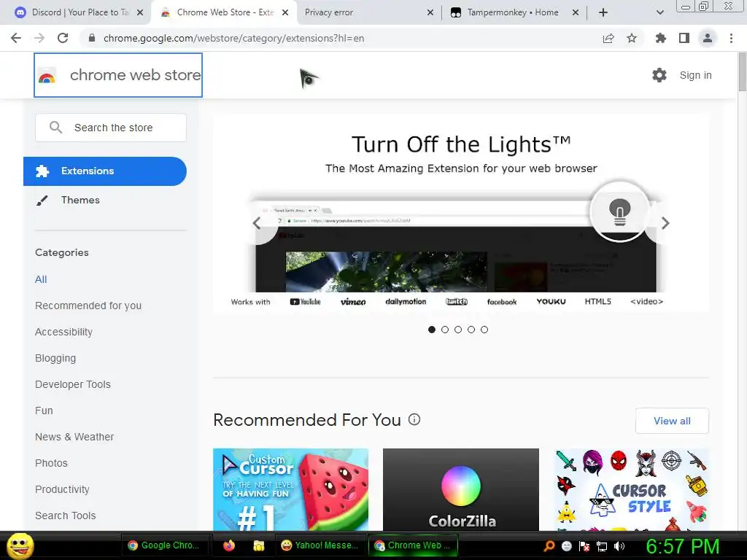Click the address bar URL
This screenshot has height=560, width=747.
233,38
